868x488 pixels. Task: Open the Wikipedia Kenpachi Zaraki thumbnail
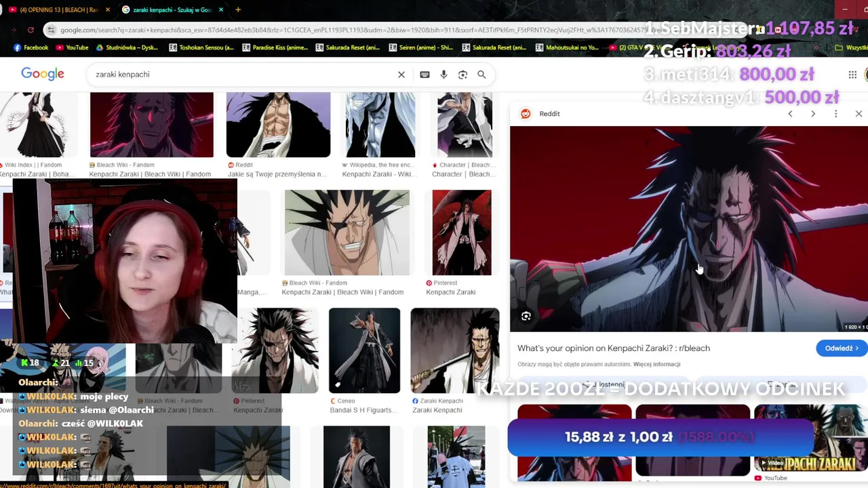click(x=380, y=125)
